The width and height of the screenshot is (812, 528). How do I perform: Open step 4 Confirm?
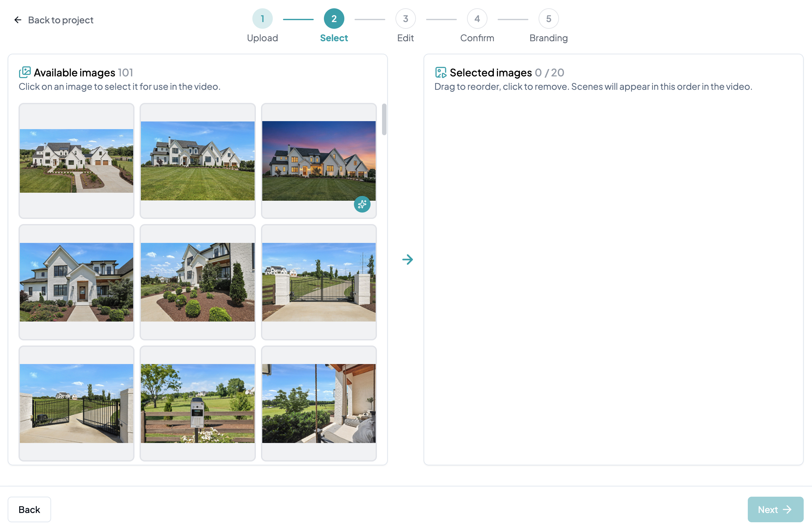(477, 19)
